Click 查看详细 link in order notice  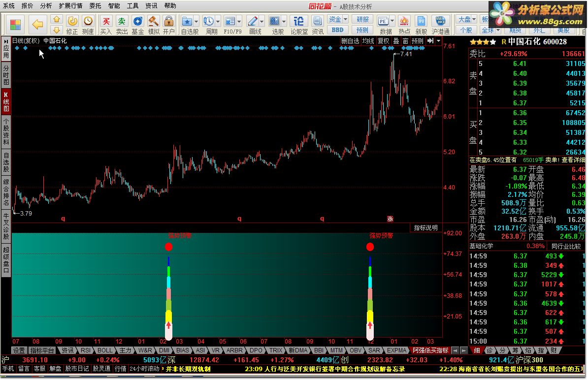(x=573, y=160)
